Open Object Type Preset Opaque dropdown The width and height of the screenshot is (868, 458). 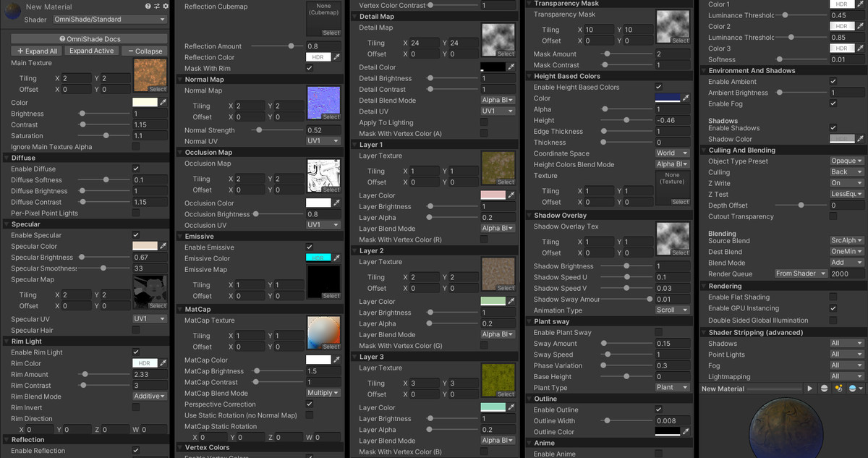tap(846, 161)
